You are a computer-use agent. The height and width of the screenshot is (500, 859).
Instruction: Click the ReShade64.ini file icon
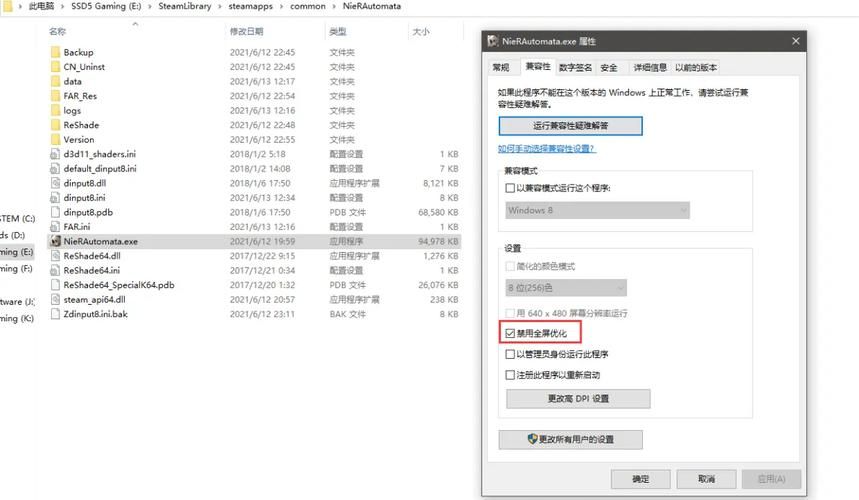click(55, 270)
